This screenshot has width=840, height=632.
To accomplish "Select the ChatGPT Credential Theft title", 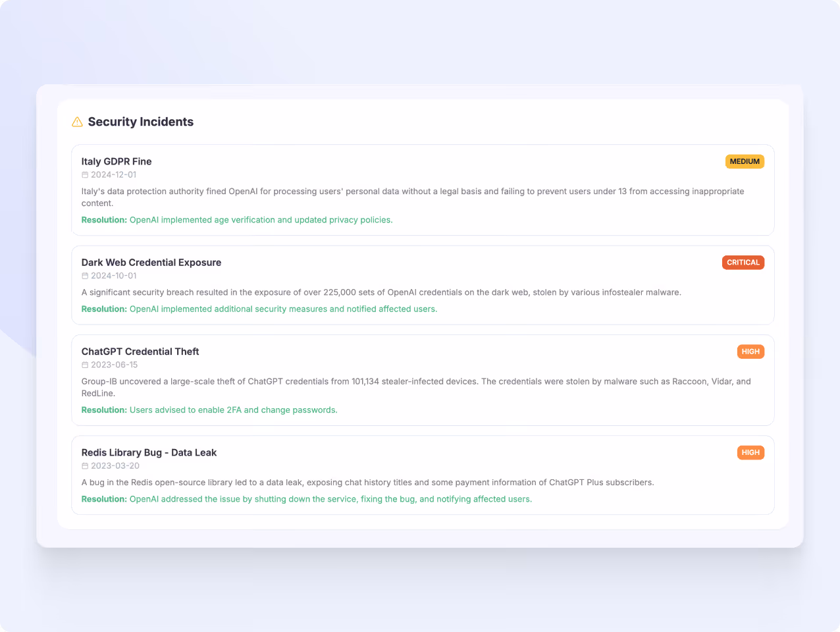I will coord(140,352).
